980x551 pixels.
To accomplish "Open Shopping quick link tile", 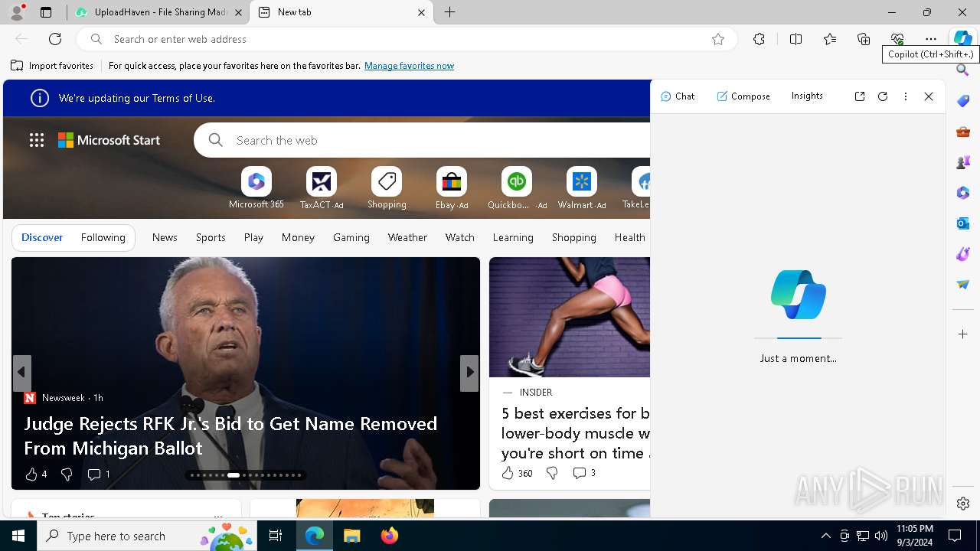I will pyautogui.click(x=387, y=188).
